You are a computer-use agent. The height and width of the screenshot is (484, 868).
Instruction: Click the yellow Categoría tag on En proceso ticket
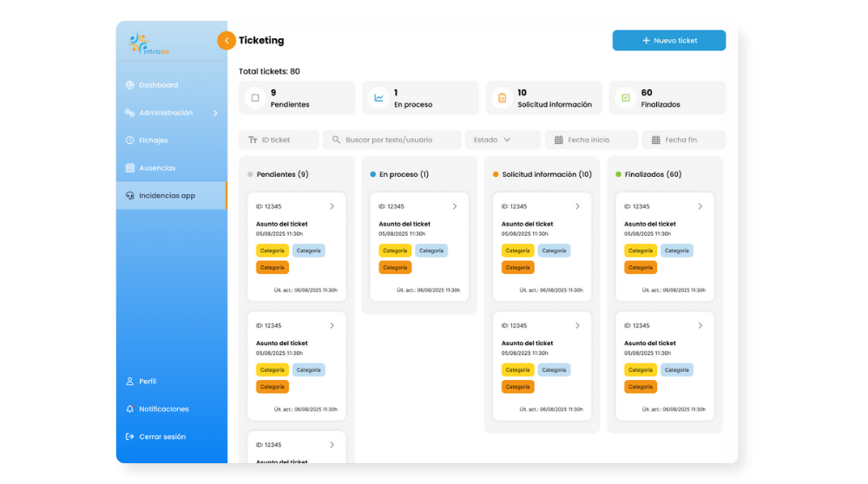point(395,251)
